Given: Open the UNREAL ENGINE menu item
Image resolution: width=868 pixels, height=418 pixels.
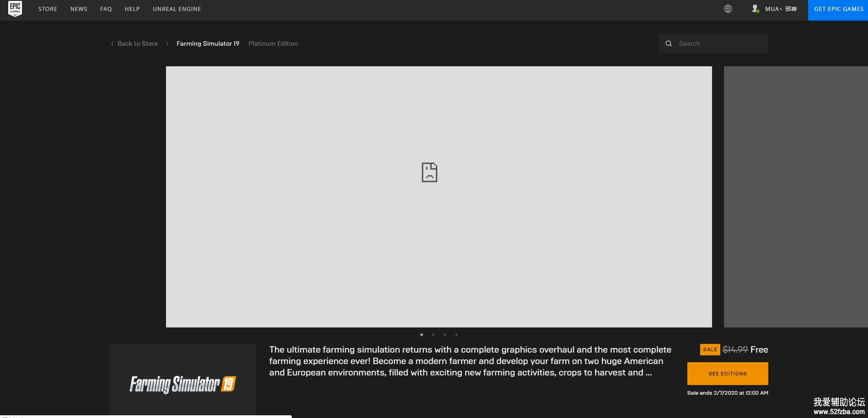Looking at the screenshot, I should pos(177,9).
